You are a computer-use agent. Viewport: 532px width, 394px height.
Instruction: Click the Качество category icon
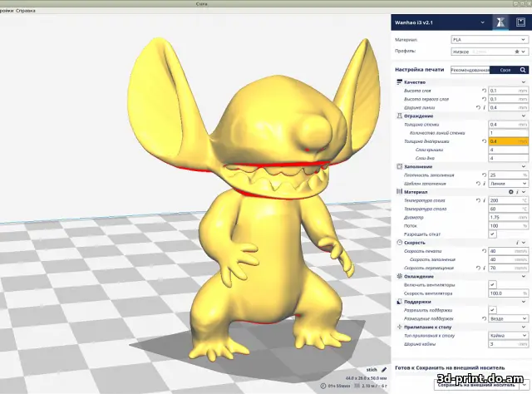(399, 82)
